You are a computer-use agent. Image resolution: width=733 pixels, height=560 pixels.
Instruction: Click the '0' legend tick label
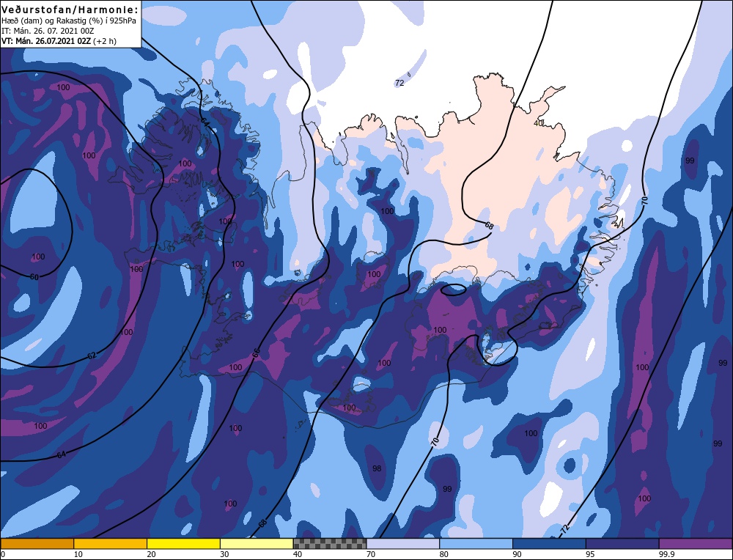(x=3, y=554)
